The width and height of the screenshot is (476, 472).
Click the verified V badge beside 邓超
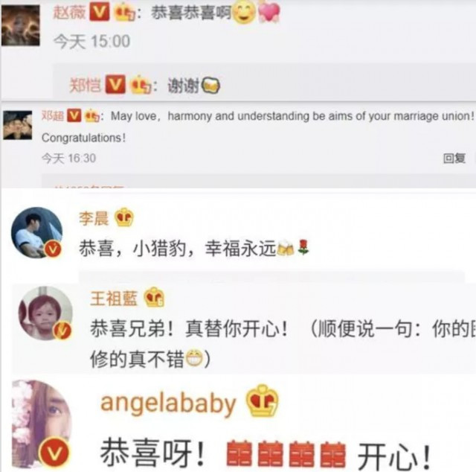click(x=74, y=115)
